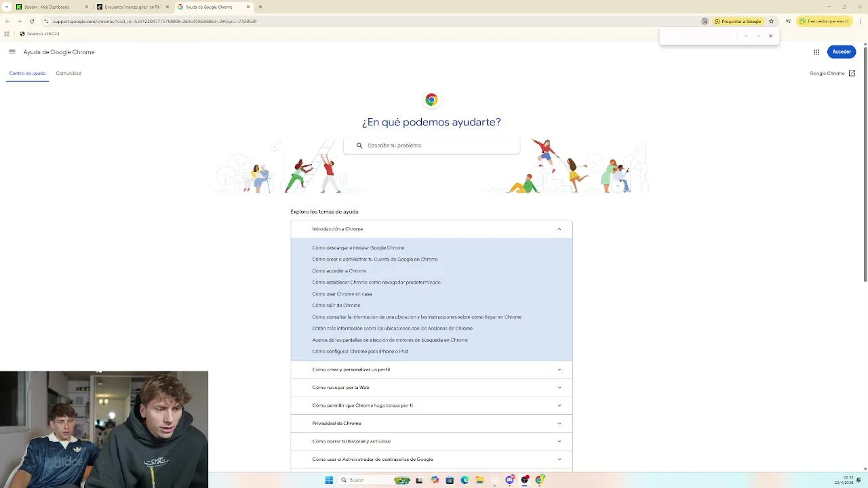
Task: Open the Google apps grid
Action: click(x=816, y=52)
